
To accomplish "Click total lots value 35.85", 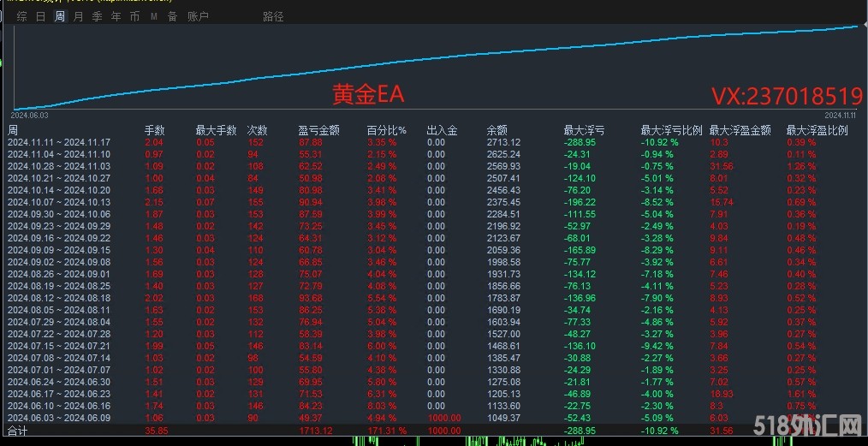I will (157, 431).
